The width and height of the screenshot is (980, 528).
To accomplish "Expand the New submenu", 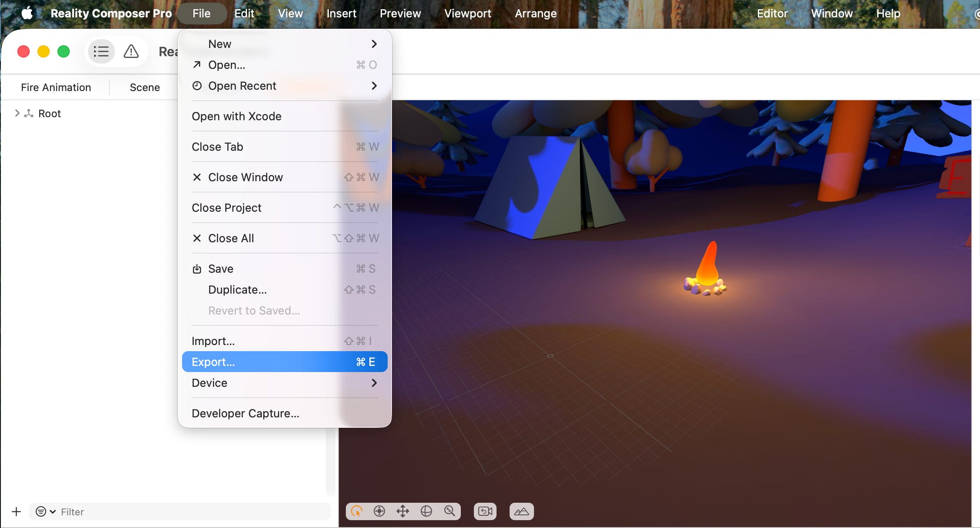I will tap(285, 44).
